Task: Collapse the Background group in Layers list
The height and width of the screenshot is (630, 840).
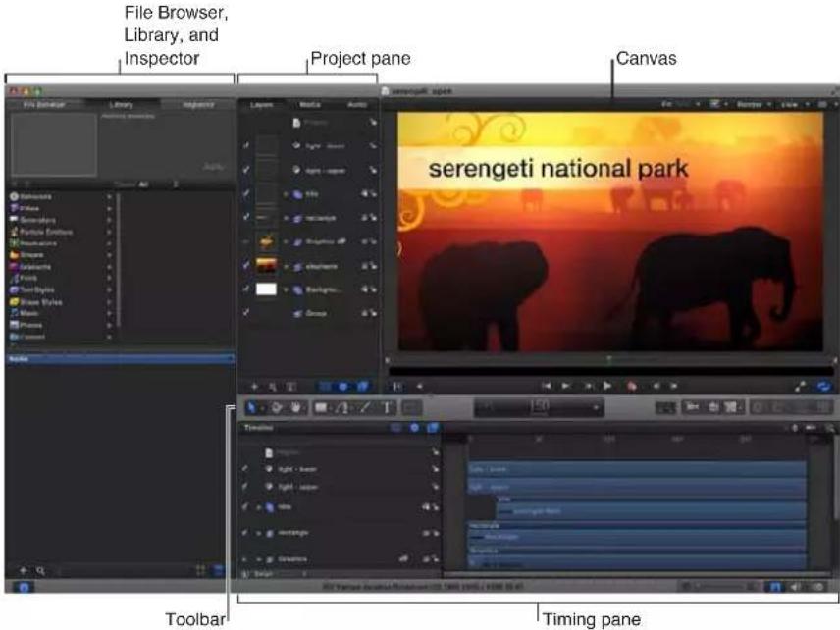Action: click(286, 289)
